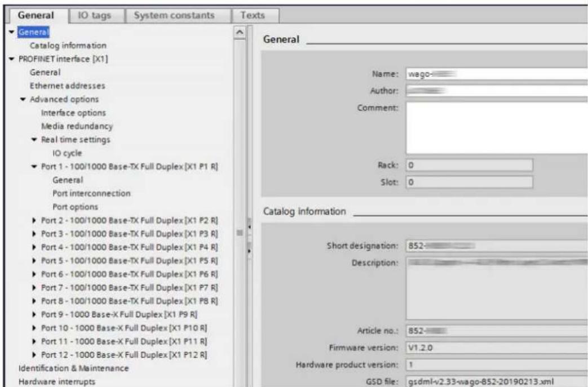Viewport: 588px width, 387px height.
Task: Click the Short designation field
Action: 497,246
